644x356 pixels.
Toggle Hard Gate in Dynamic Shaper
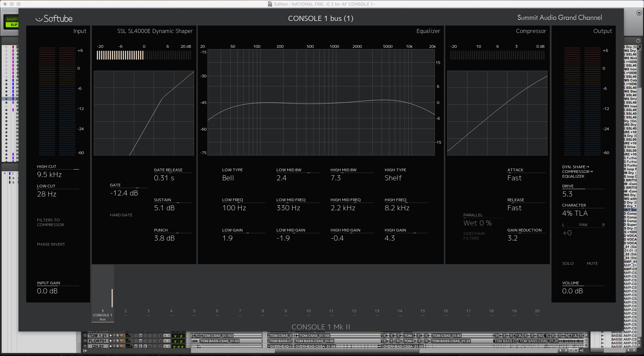click(x=121, y=215)
